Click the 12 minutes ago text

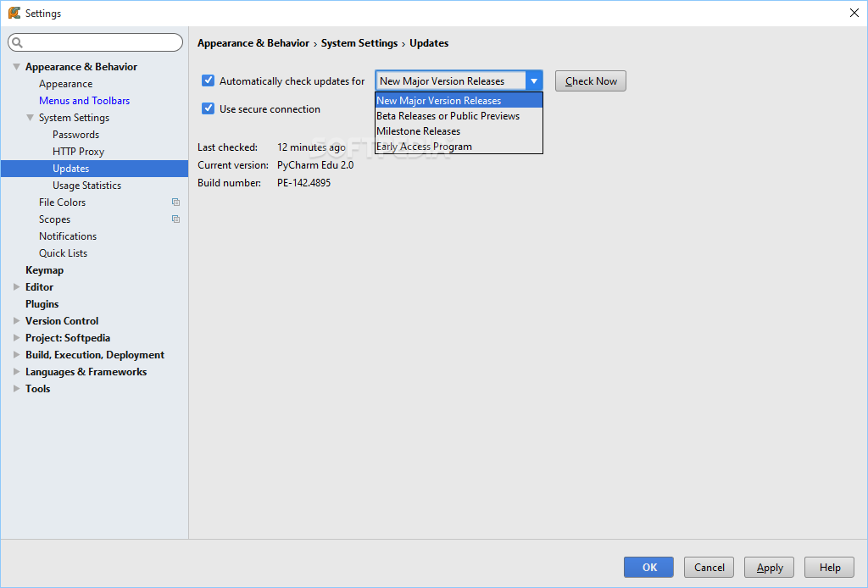311,147
